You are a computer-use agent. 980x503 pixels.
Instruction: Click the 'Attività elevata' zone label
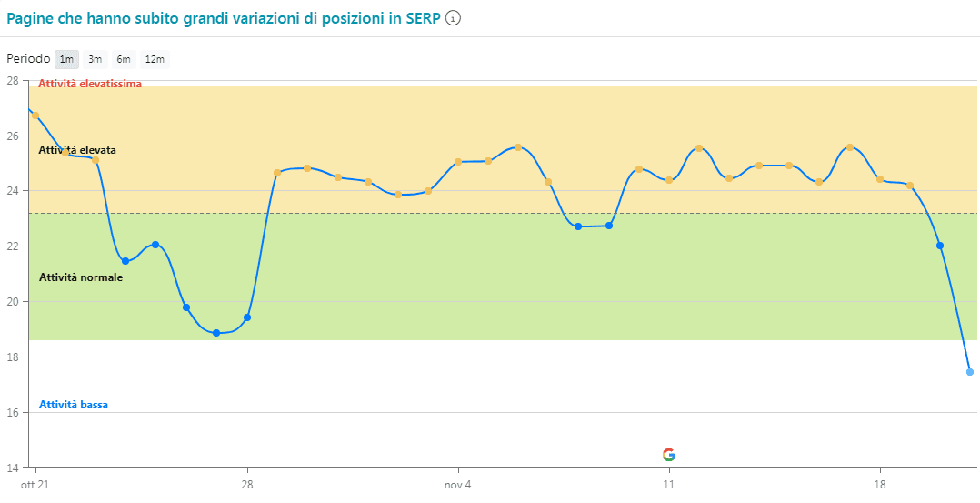click(77, 150)
